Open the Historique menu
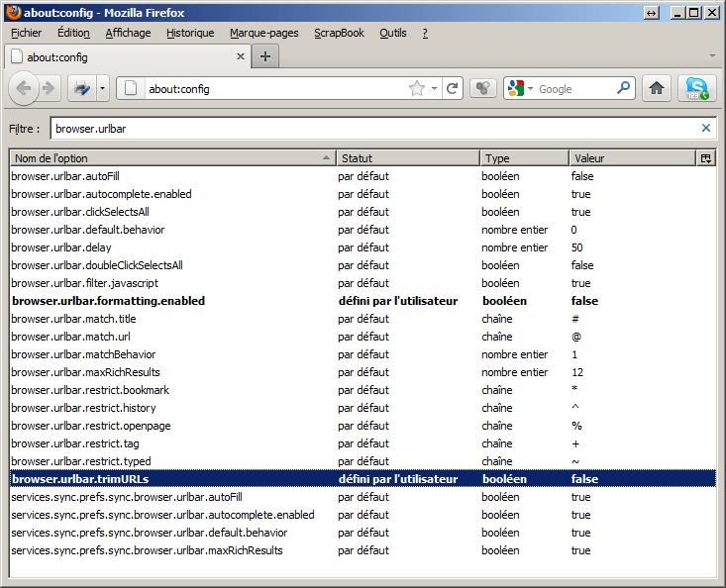The image size is (726, 588). click(x=190, y=33)
